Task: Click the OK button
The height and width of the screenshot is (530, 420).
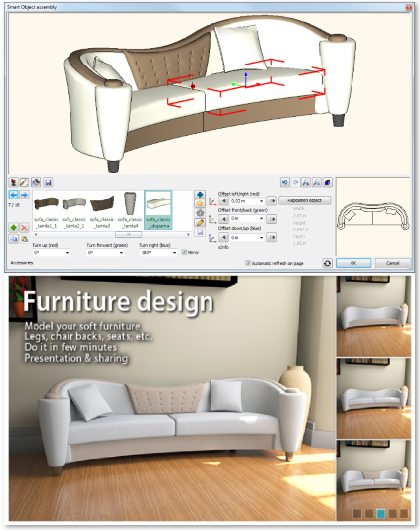Action: click(x=353, y=263)
